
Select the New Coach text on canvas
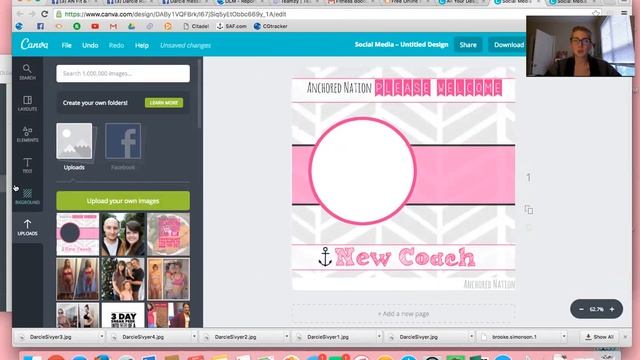(x=405, y=257)
